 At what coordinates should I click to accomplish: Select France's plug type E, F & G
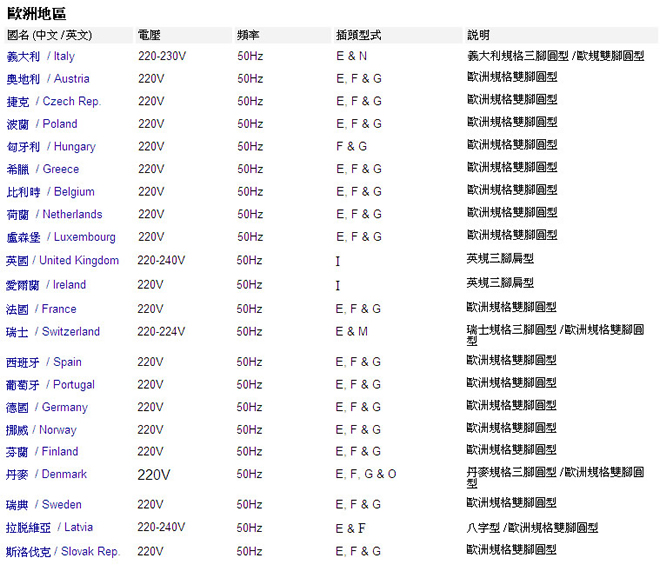[358, 309]
